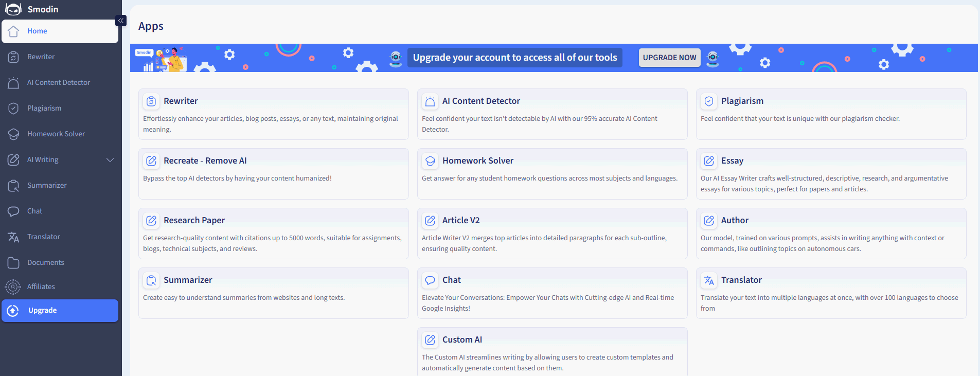The image size is (980, 376).
Task: Click the Recreate - Remove AI card icon
Action: [x=151, y=161]
